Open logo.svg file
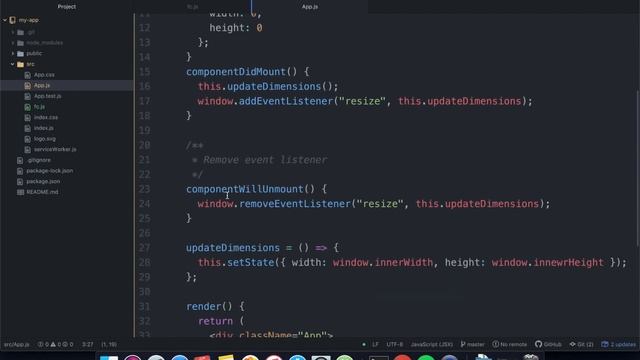 point(44,139)
